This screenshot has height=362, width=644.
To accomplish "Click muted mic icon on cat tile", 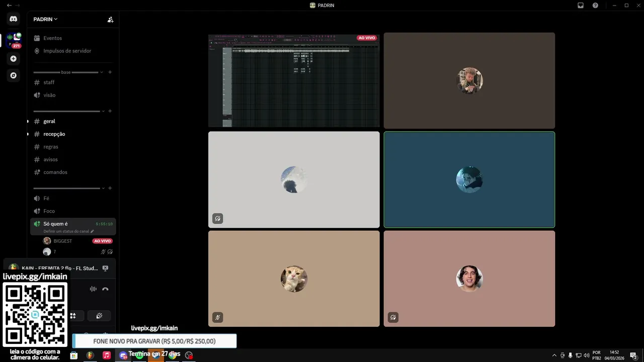I will click(x=217, y=318).
